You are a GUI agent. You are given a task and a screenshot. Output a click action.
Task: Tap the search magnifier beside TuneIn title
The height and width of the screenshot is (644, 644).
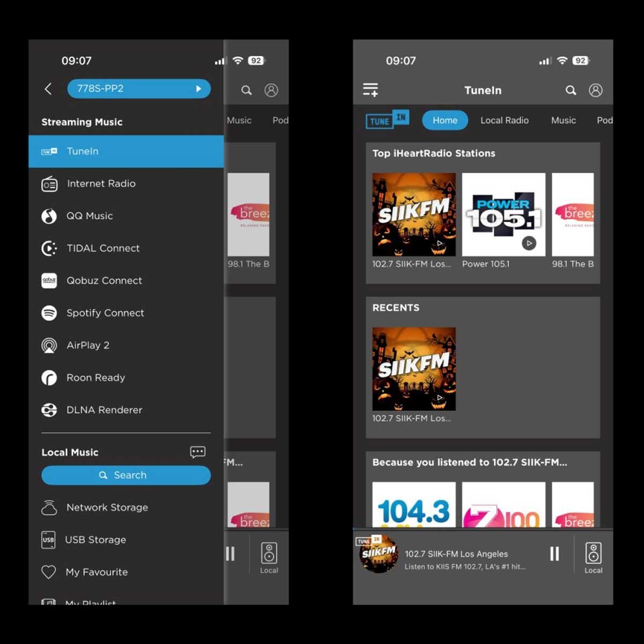[571, 90]
